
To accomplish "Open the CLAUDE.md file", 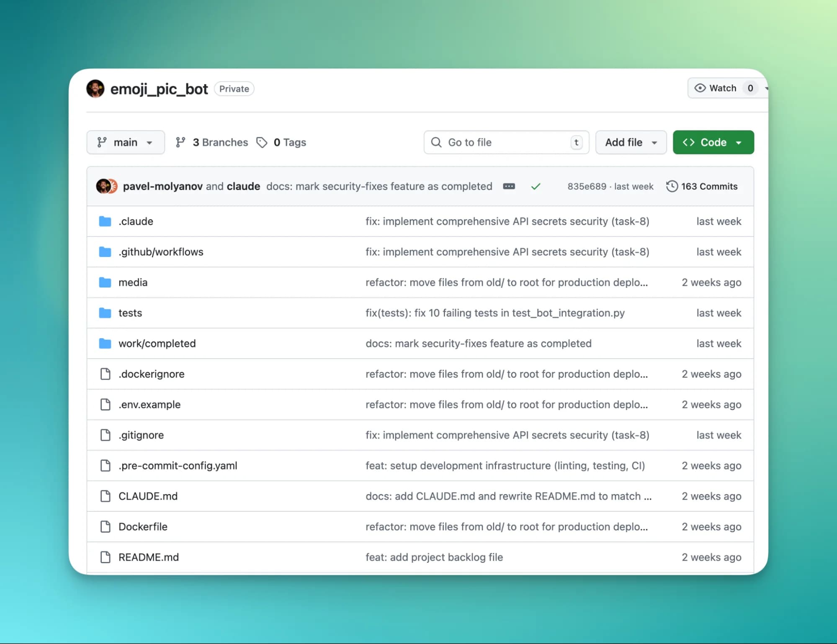I will 148,496.
